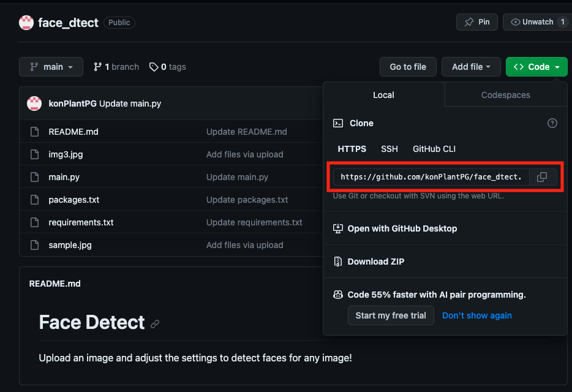
Task: Open the face_dtect repository title link
Action: 68,23
